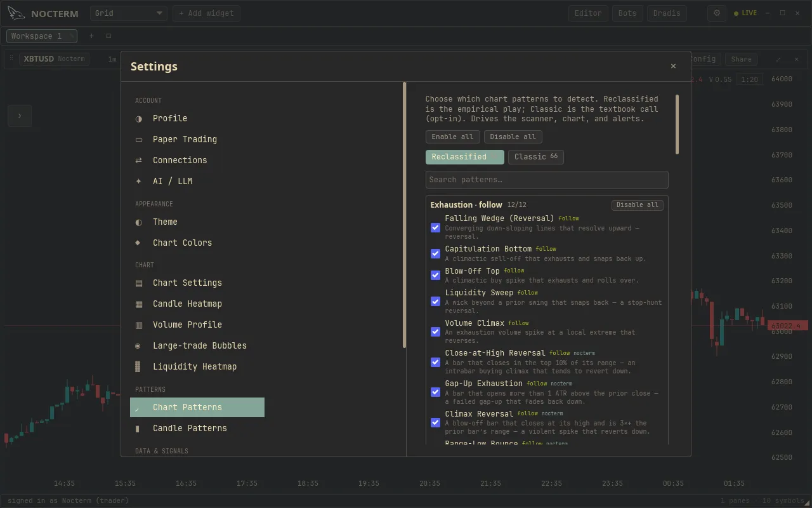Screen dimensions: 812x508
Task: Click the square icon next to workspace plus
Action: coord(108,36)
